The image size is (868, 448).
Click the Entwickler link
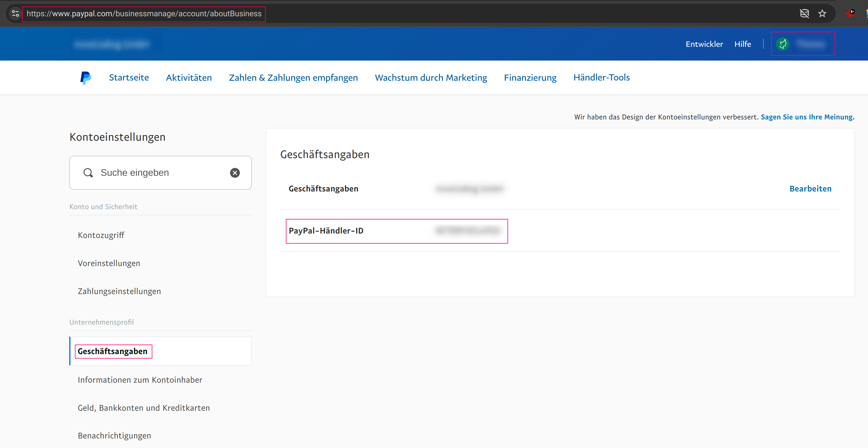click(x=704, y=44)
